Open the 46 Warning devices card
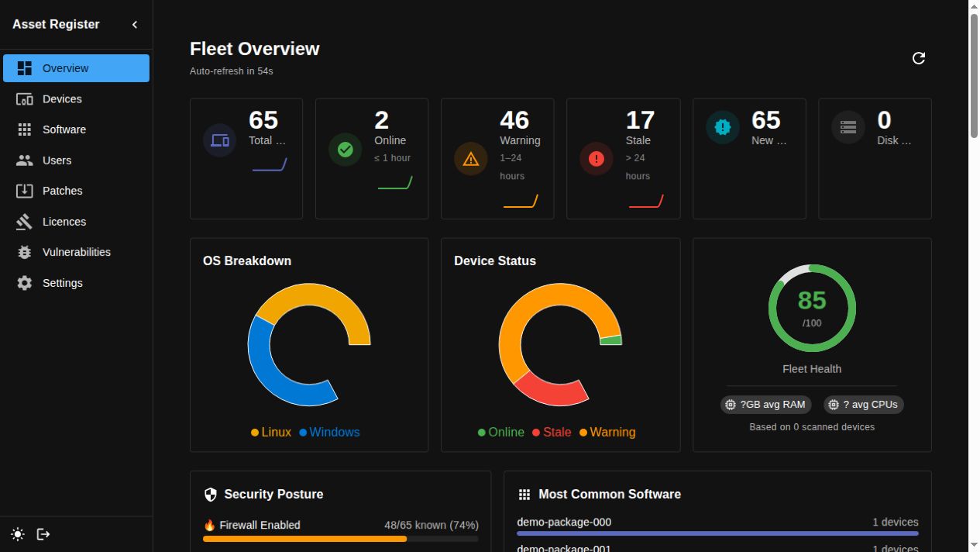The width and height of the screenshot is (980, 552). [497, 159]
